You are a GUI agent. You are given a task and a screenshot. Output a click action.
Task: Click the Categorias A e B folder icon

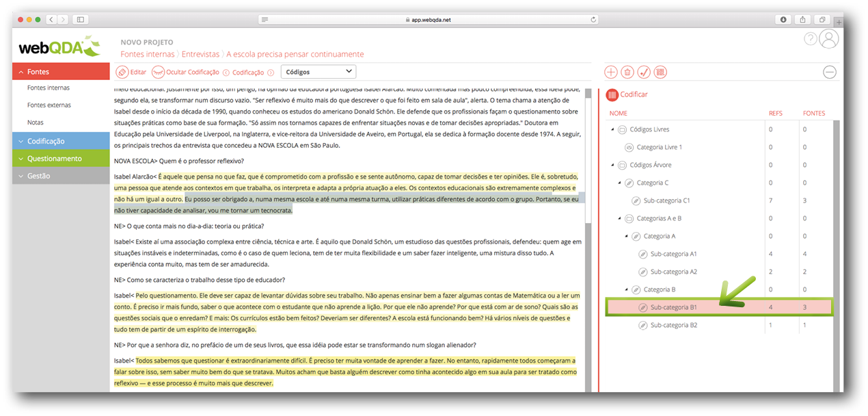[629, 218]
